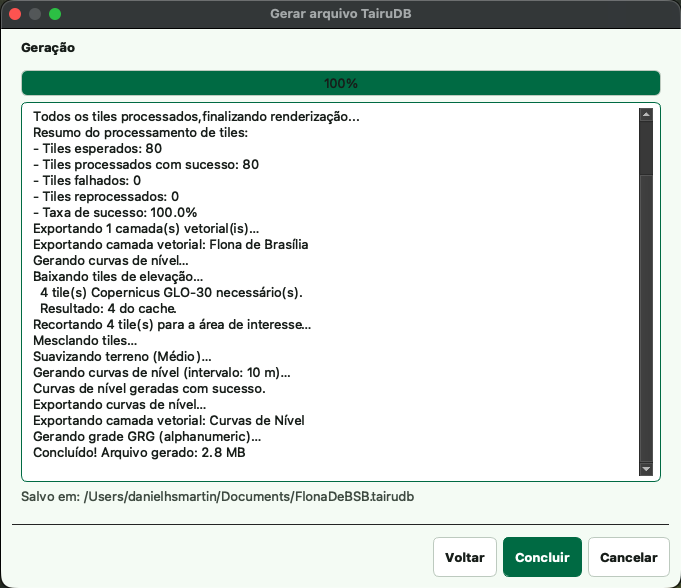
Task: Click the green zoom window button
Action: (55, 14)
